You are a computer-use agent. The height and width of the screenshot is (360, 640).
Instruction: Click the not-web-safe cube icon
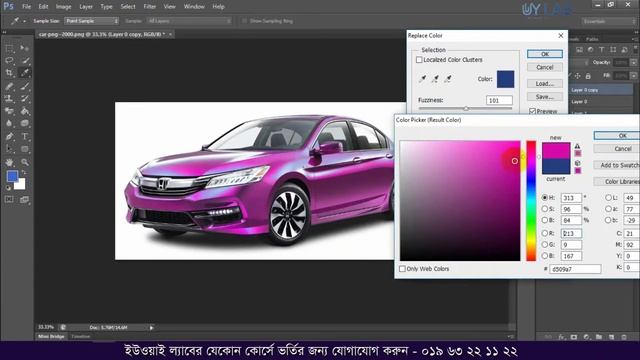point(577,163)
